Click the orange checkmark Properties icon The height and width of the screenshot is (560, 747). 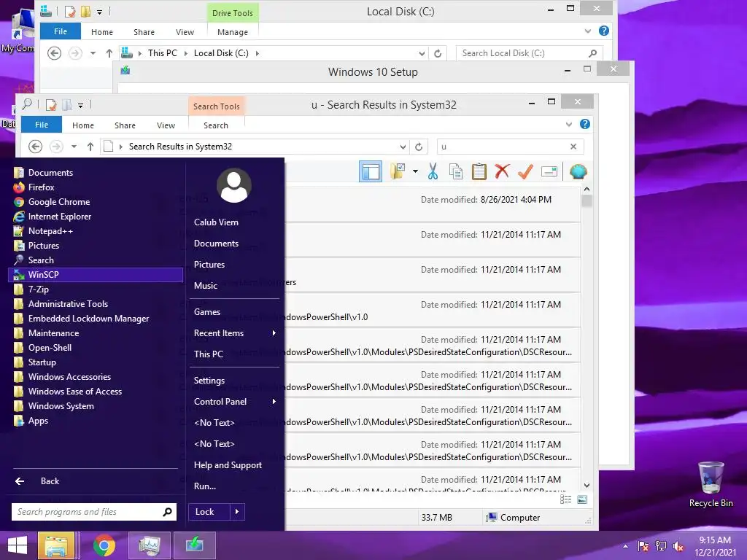tap(525, 171)
